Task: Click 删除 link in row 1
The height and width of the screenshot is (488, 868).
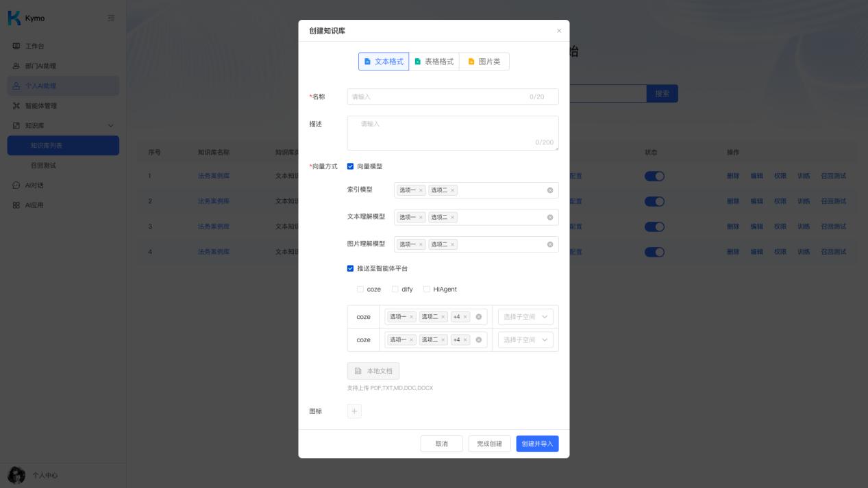Action: (733, 176)
